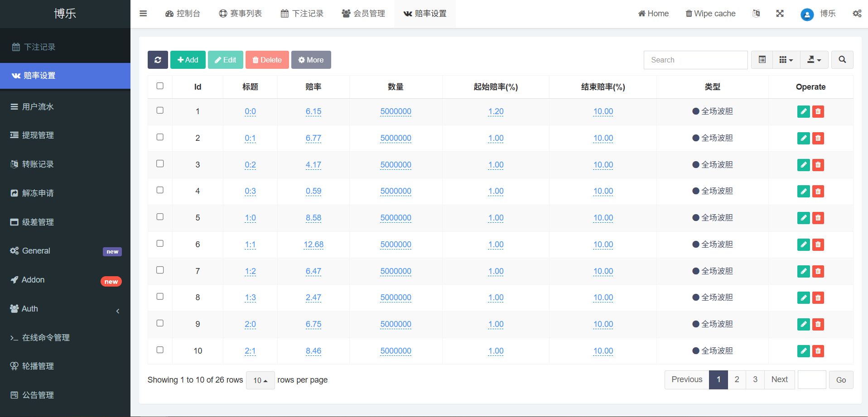
Task: Click the refresh table icon button
Action: point(158,60)
